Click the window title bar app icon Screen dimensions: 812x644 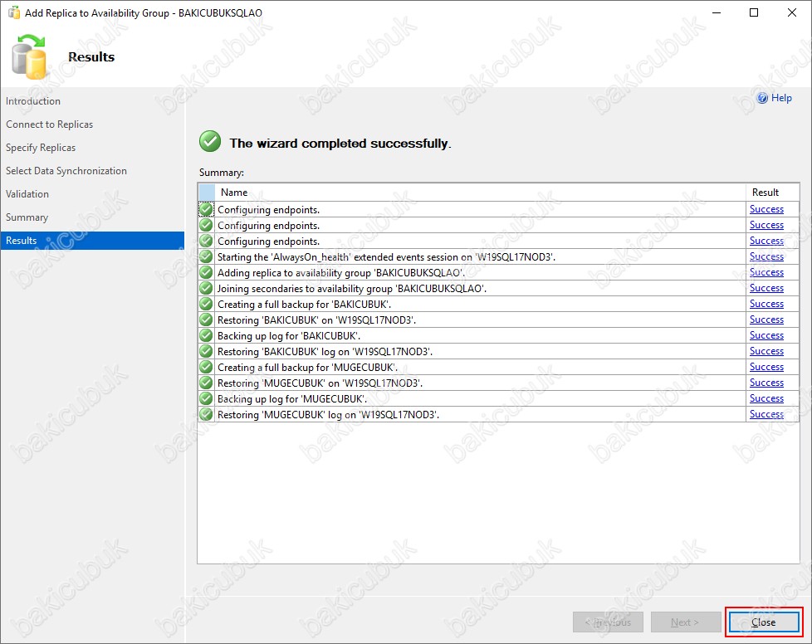point(14,12)
